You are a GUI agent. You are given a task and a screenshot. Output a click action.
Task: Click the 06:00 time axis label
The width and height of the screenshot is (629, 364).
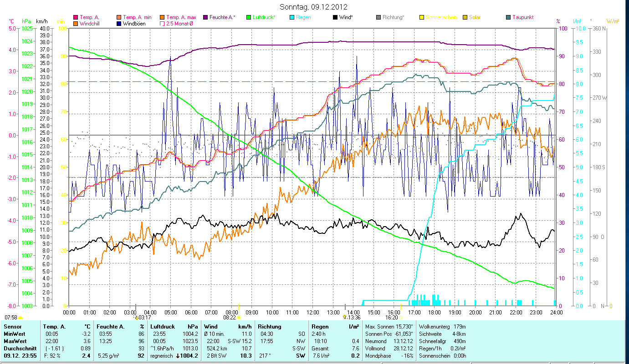[191, 313]
